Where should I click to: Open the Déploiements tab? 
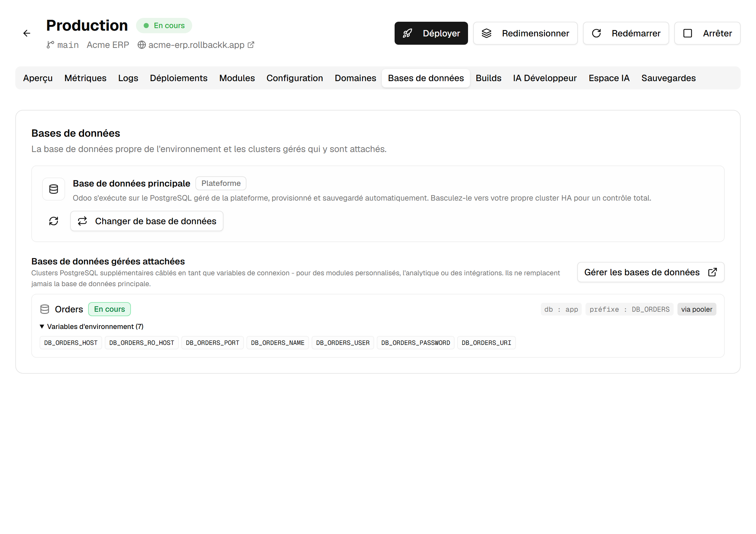point(178,78)
